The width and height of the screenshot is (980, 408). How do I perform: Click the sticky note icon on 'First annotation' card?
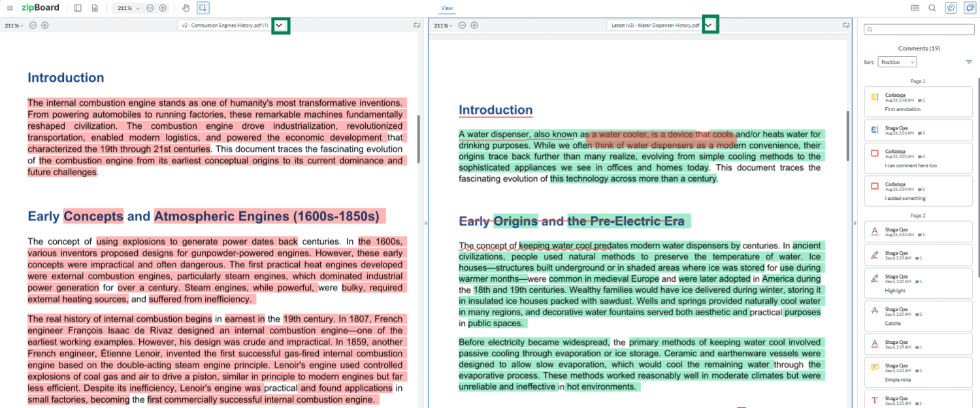pyautogui.click(x=875, y=97)
